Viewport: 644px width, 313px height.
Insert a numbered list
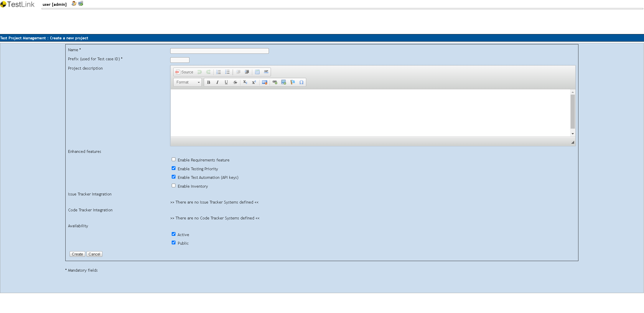click(218, 72)
